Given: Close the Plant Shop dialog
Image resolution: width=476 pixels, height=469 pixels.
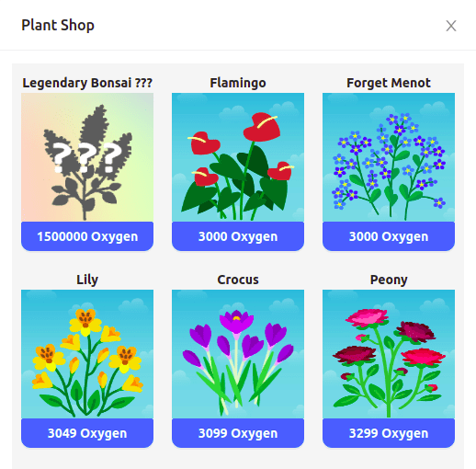Looking at the screenshot, I should click(451, 26).
